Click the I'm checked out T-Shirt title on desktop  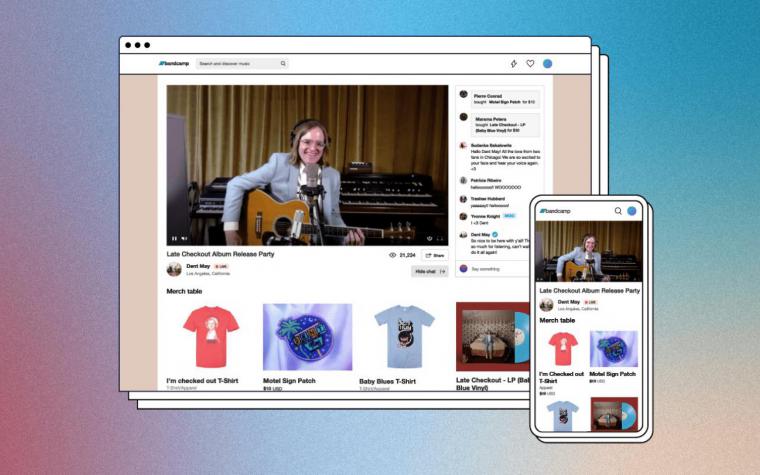coord(202,380)
